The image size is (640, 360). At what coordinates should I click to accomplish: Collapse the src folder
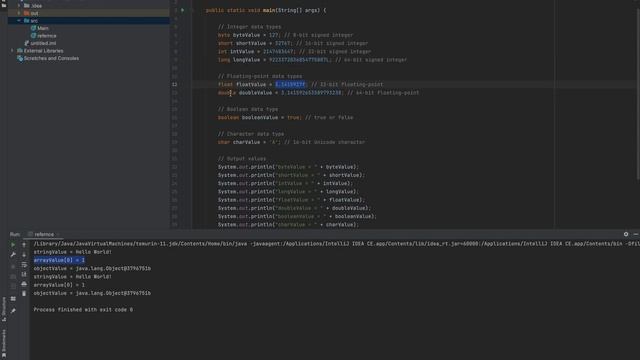[x=19, y=20]
